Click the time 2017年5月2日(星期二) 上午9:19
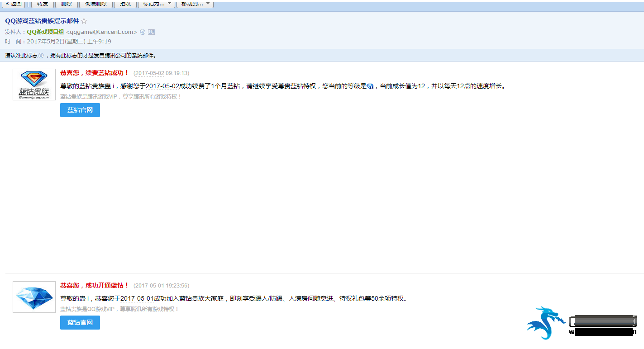Image resolution: width=644 pixels, height=349 pixels. coord(69,41)
